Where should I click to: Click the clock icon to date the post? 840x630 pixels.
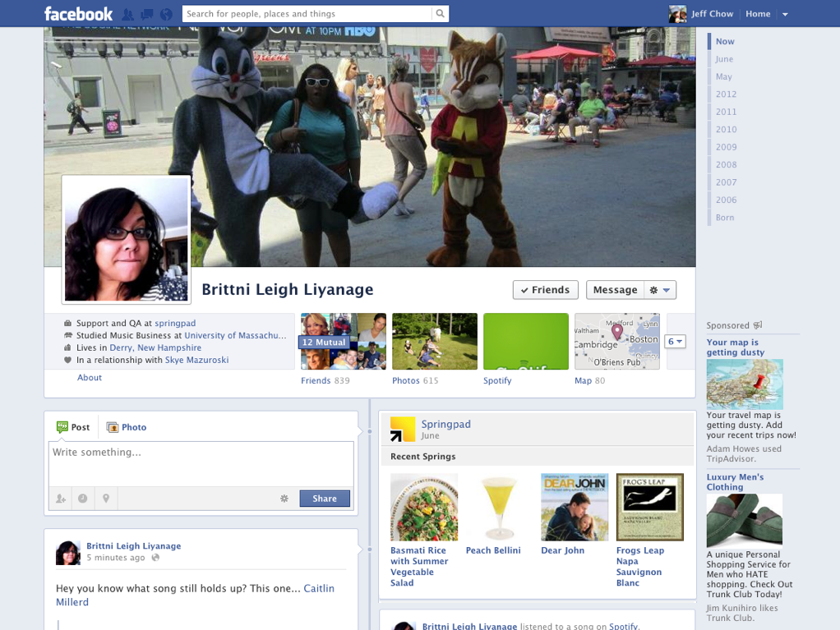[83, 499]
